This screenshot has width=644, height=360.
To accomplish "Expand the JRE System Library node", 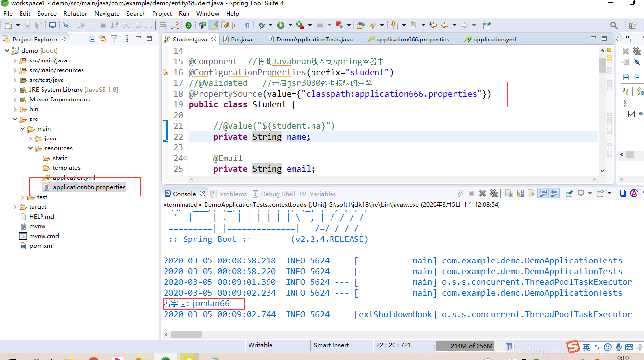I will point(15,90).
